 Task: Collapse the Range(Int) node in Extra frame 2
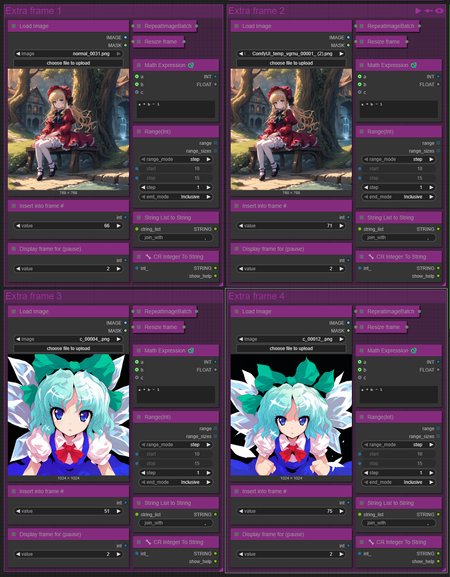click(x=362, y=131)
